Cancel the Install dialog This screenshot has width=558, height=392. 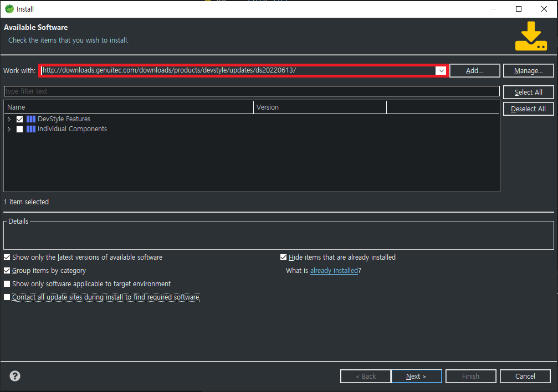pyautogui.click(x=525, y=376)
